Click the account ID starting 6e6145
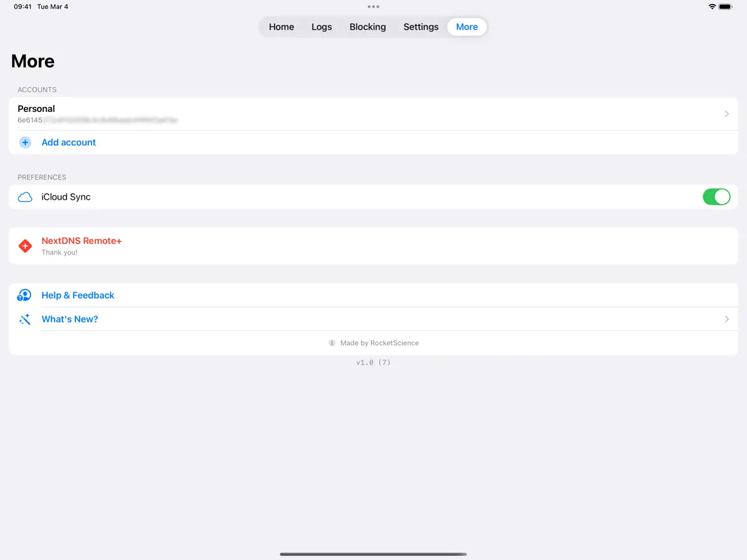 (98, 120)
